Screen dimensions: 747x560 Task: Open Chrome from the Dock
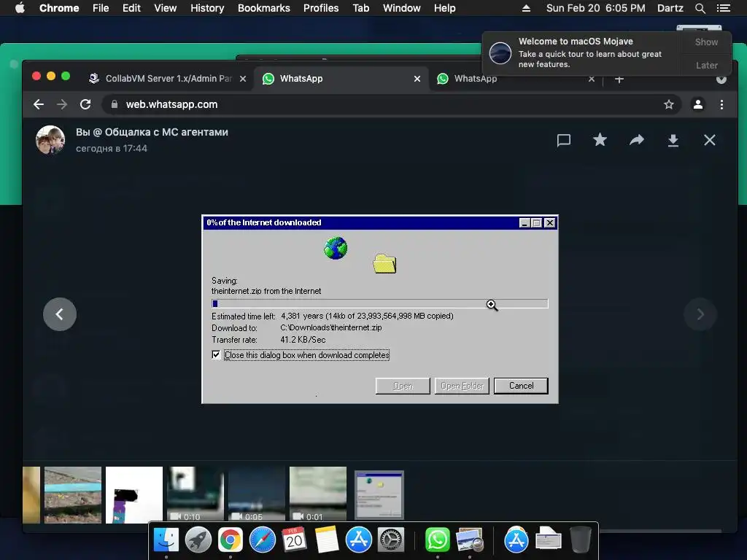(x=230, y=540)
